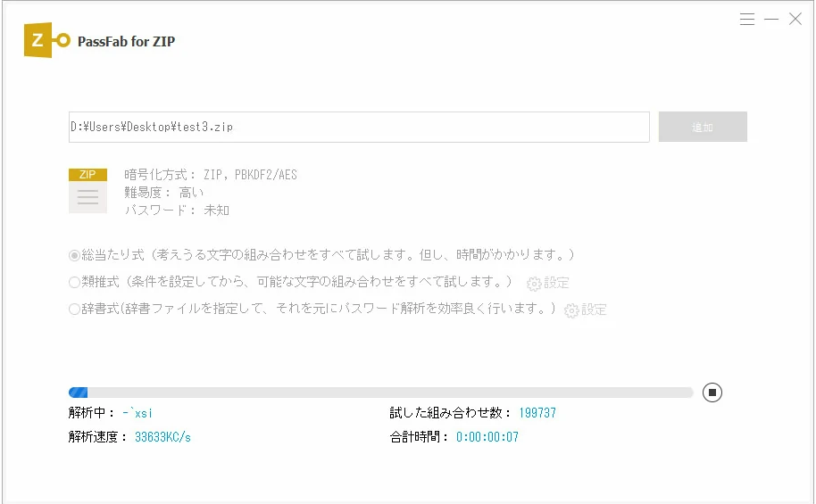Stop the password analysis with the stop icon
This screenshot has height=504, width=816.
(712, 392)
